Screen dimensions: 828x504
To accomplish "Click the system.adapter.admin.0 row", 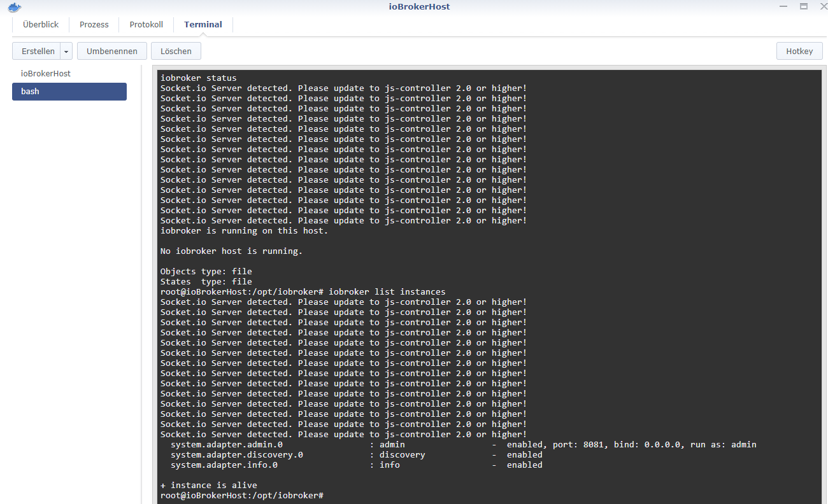I will (x=463, y=445).
